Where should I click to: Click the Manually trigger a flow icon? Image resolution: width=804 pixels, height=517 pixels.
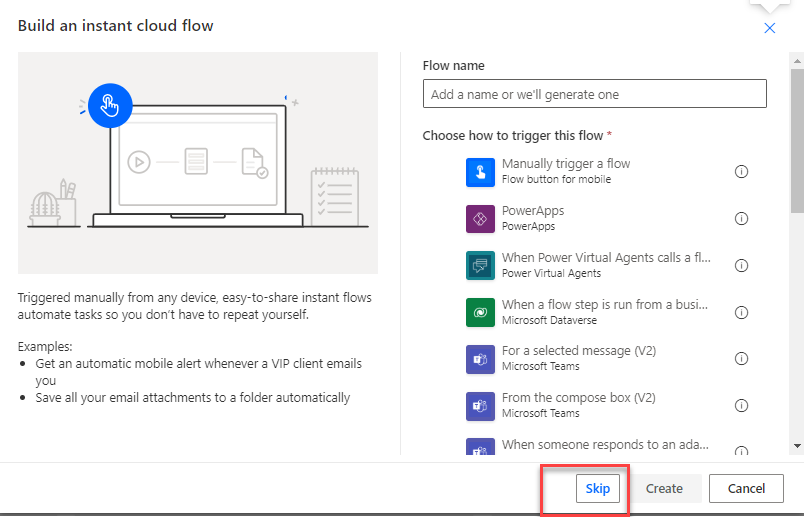coord(480,172)
